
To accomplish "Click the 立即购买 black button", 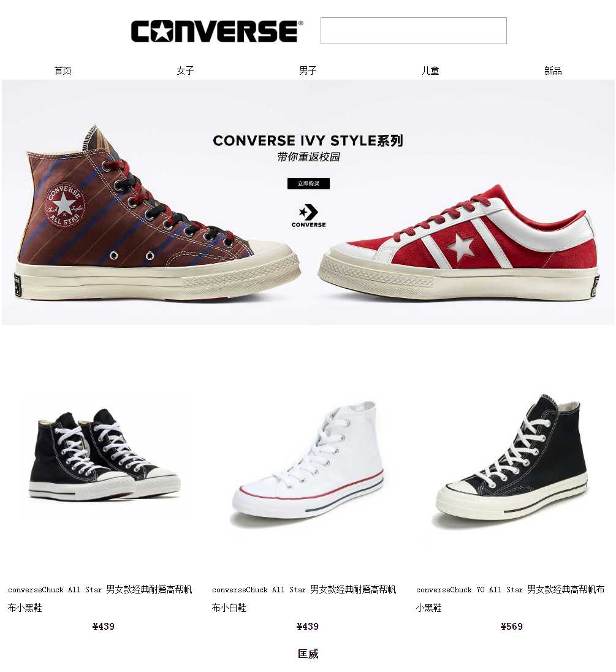I will click(308, 183).
